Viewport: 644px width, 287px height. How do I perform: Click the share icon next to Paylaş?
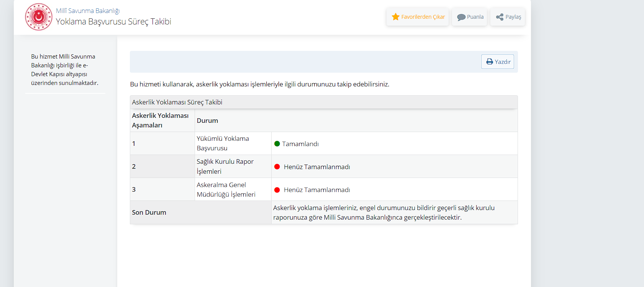pos(500,17)
